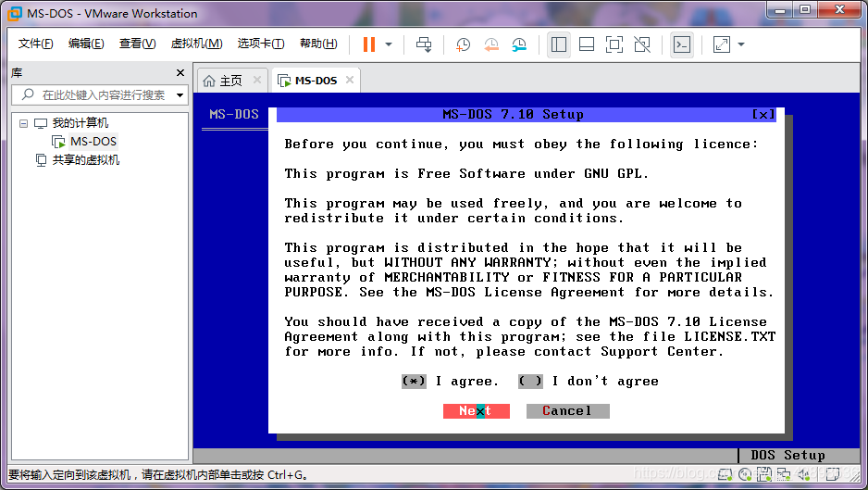Image resolution: width=868 pixels, height=490 pixels.
Task: Close the MS-DOS 7.10 Setup dialog [x]
Action: click(763, 114)
